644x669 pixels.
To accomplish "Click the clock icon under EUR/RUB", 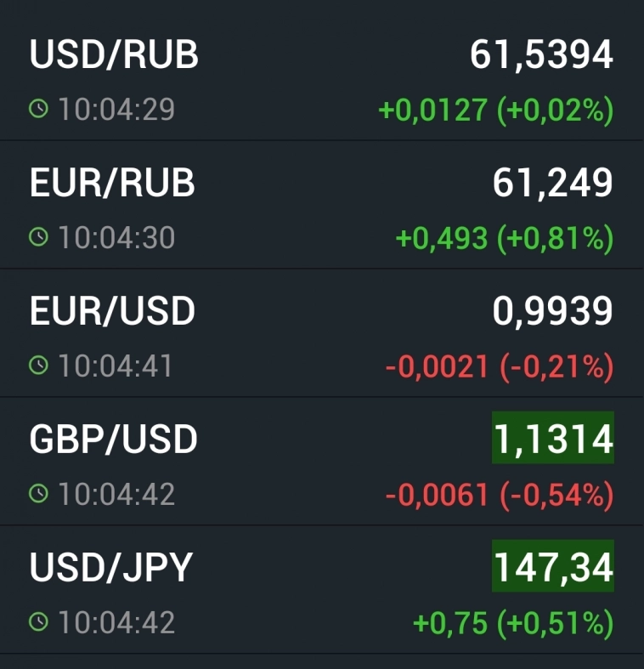I will (x=38, y=237).
